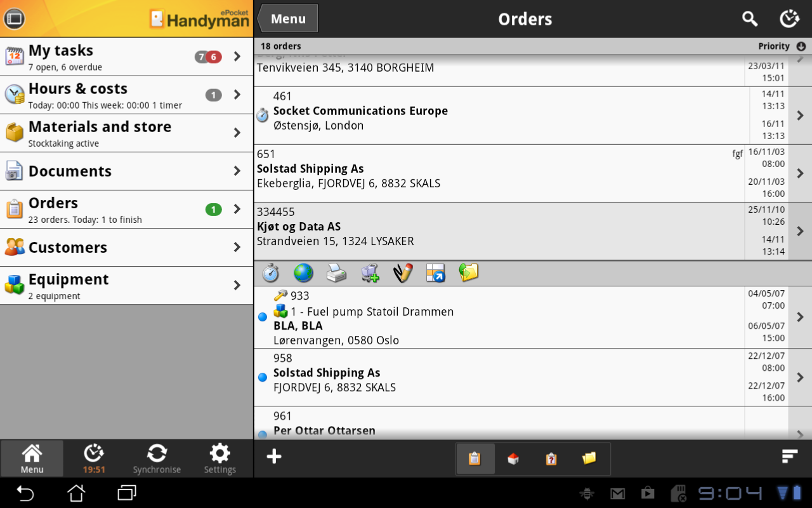
Task: Open the Customers menu item
Action: [127, 248]
